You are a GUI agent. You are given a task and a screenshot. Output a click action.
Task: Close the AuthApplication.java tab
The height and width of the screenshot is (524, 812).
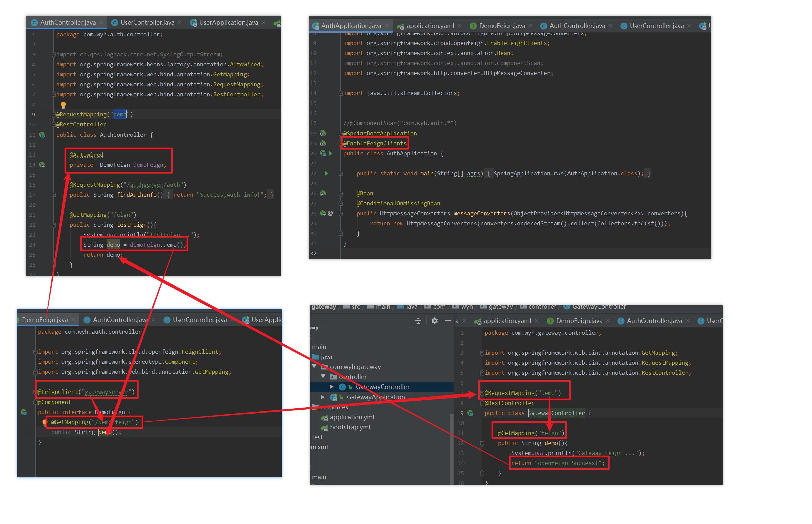[387, 26]
